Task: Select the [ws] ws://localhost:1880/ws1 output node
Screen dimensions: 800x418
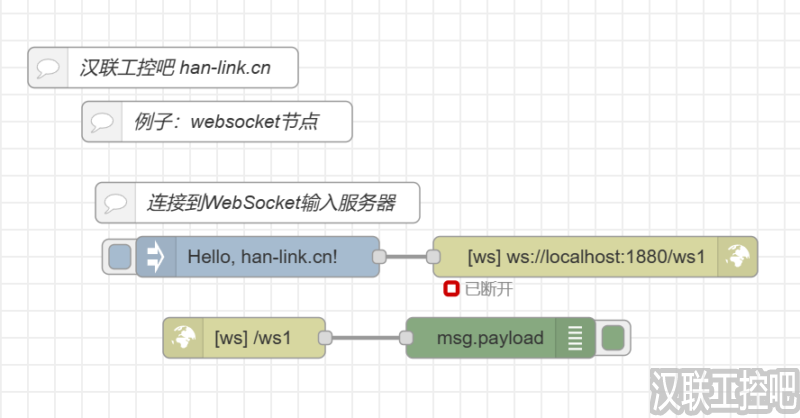Action: [585, 257]
